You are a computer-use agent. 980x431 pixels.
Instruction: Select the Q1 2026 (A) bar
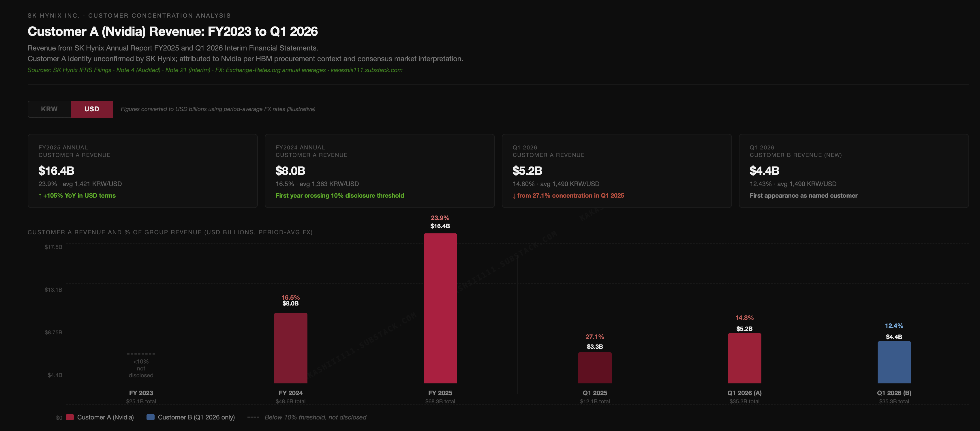click(744, 358)
